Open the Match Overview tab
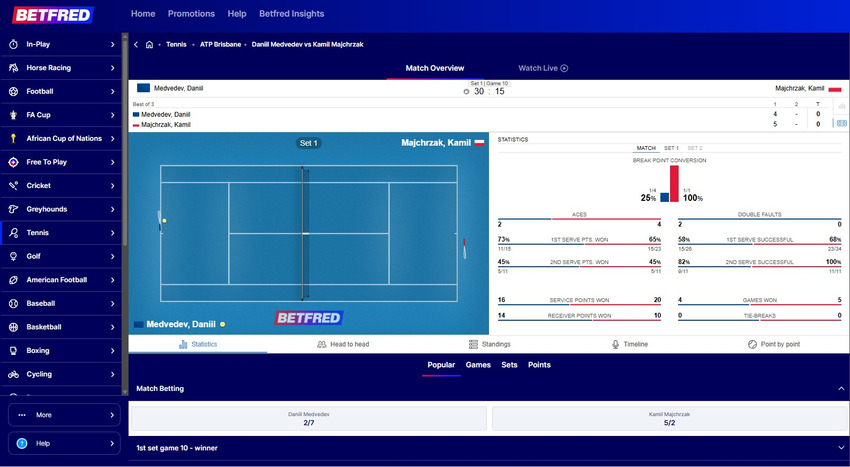This screenshot has width=850, height=467. [435, 68]
